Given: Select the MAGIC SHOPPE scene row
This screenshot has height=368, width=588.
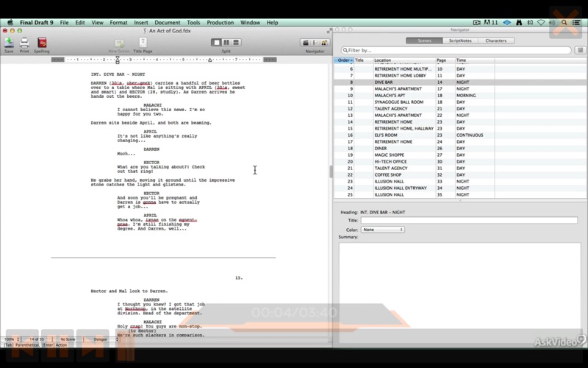Looking at the screenshot, I should coord(460,155).
